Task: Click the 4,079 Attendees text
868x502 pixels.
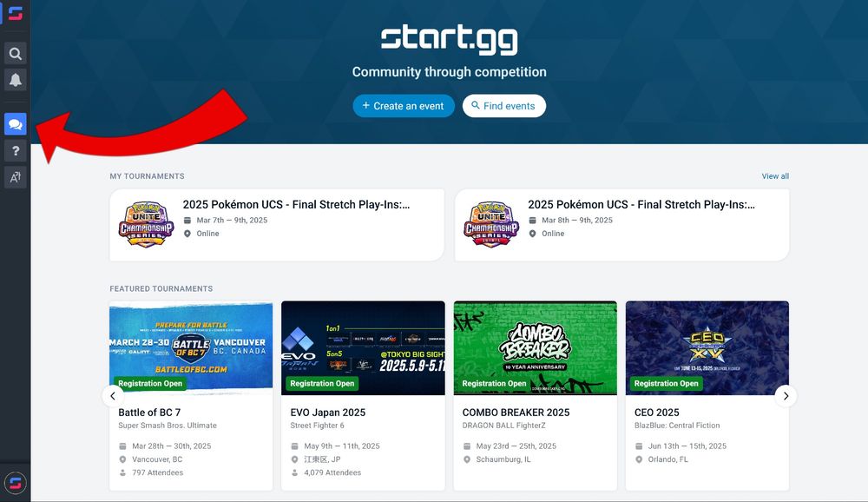Action: 332,472
